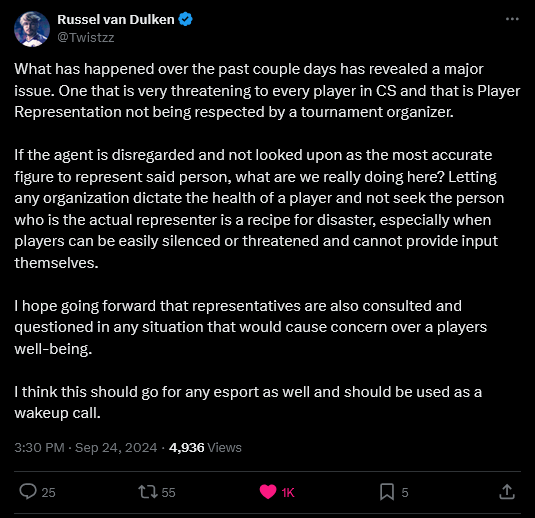This screenshot has height=518, width=535.
Task: Click the 5 bookmarks count
Action: [405, 492]
